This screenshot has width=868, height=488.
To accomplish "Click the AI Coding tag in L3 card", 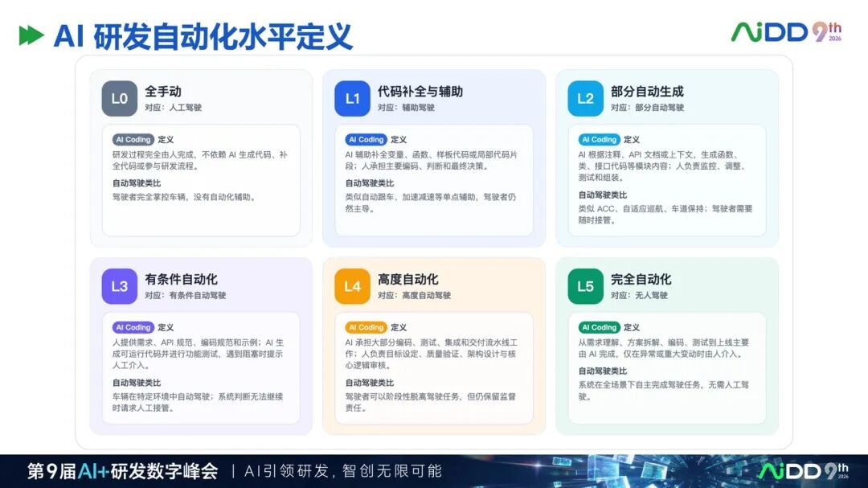I will click(133, 327).
